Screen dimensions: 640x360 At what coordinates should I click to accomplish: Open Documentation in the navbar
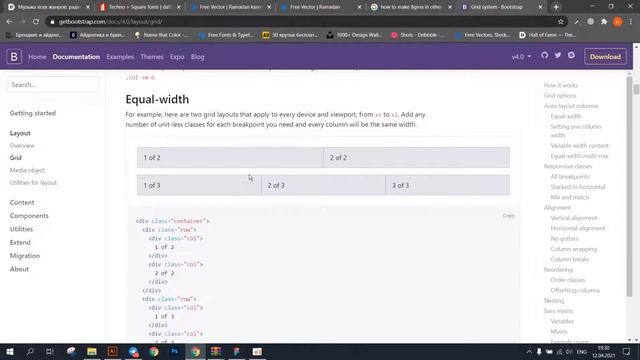tap(76, 57)
